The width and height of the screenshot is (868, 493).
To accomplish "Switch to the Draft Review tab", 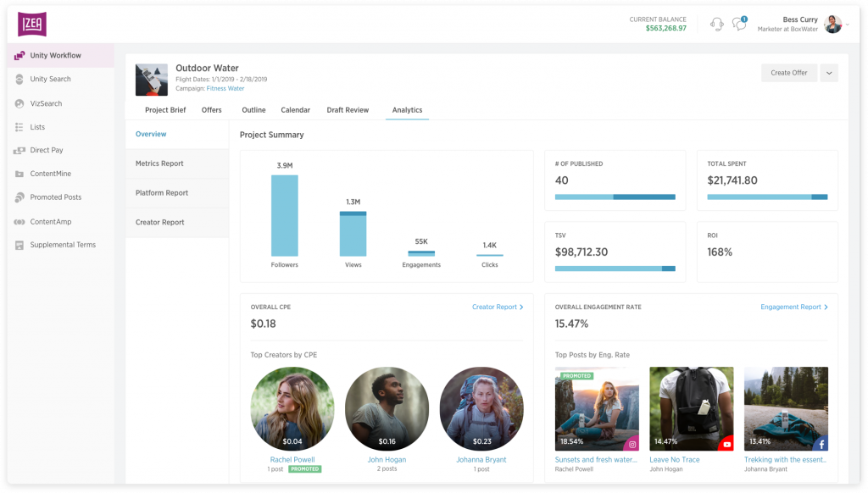I will [x=348, y=110].
